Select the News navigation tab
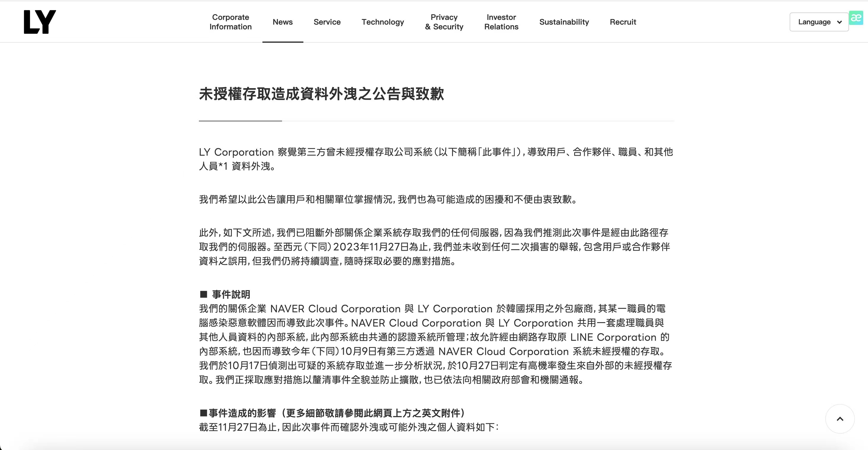The image size is (868, 450). click(x=283, y=22)
